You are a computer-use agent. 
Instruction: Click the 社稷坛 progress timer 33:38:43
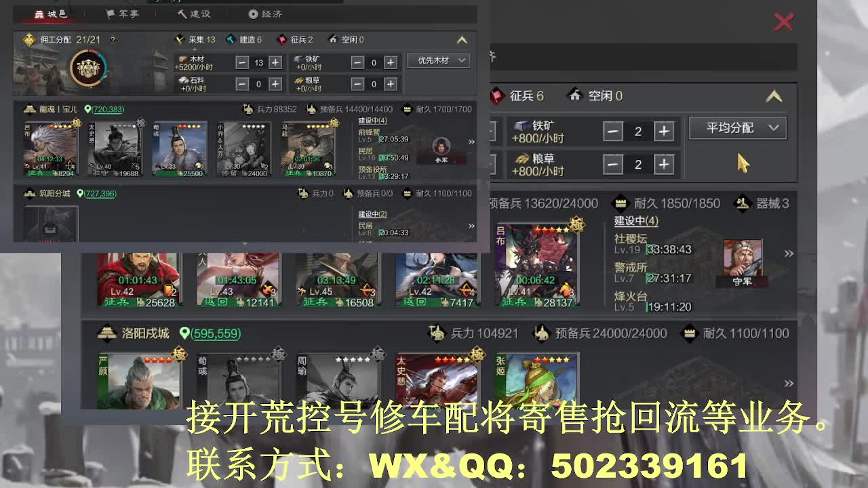coord(669,249)
